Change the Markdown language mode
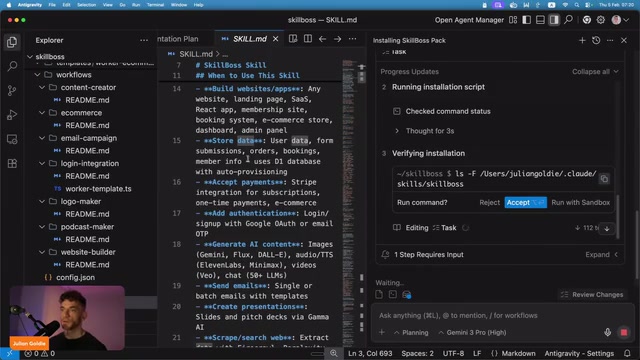 tap(518, 353)
